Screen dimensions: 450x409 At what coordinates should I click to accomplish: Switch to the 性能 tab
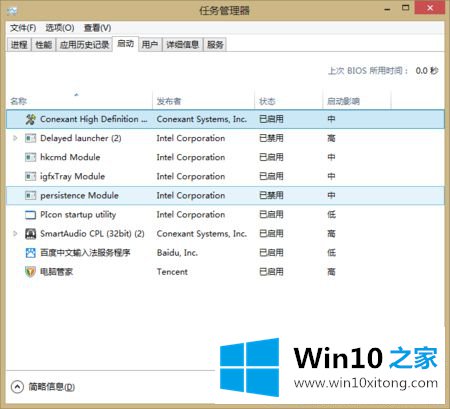(x=44, y=45)
